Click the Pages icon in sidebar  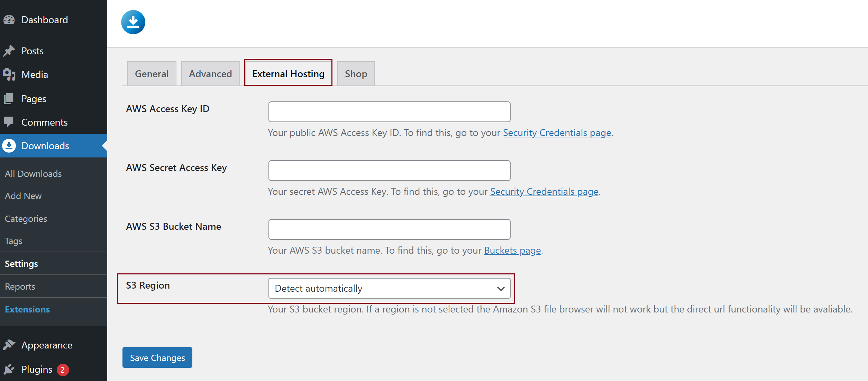point(9,99)
